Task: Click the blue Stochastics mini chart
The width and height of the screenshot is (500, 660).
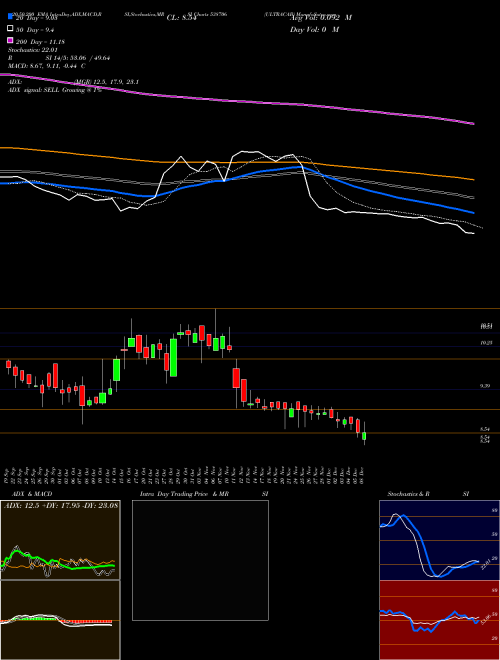Action: point(439,540)
